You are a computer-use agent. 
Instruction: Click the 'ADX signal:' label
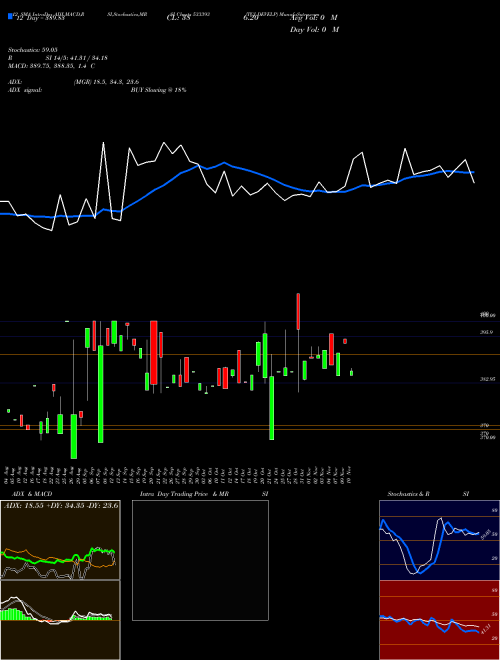click(25, 90)
